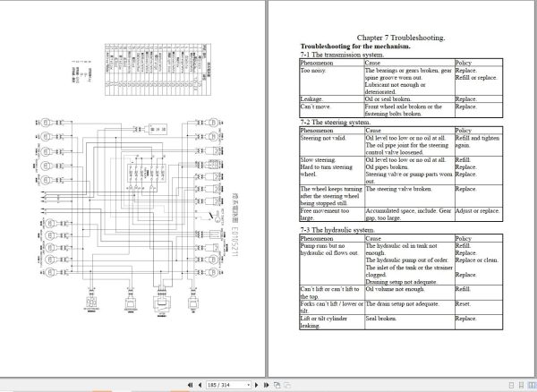Viewport: 537px width, 392px height.
Task: Click the 'Free movement too large.' cell
Action: pyautogui.click(x=332, y=214)
